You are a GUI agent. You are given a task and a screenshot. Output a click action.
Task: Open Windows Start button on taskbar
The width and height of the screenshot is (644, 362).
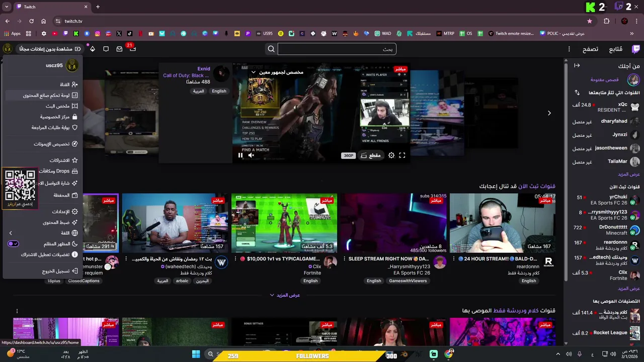196,354
